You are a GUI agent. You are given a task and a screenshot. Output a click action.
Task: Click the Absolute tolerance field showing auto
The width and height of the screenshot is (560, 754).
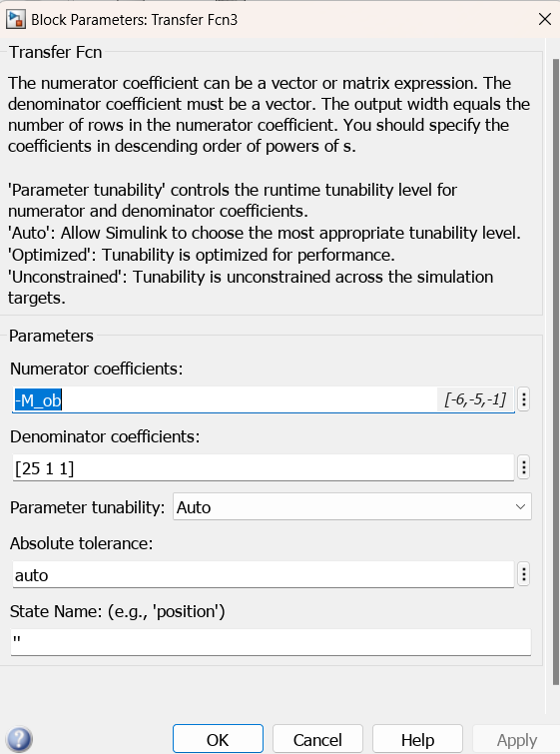click(264, 574)
